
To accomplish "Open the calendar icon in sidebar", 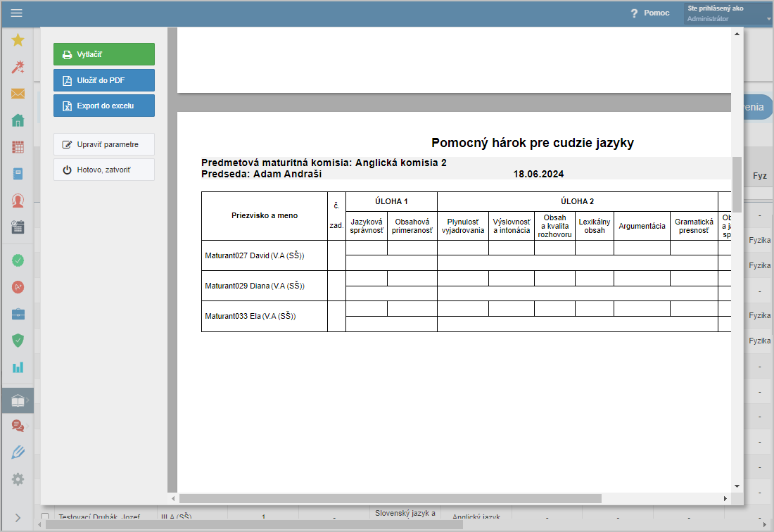I will point(18,227).
